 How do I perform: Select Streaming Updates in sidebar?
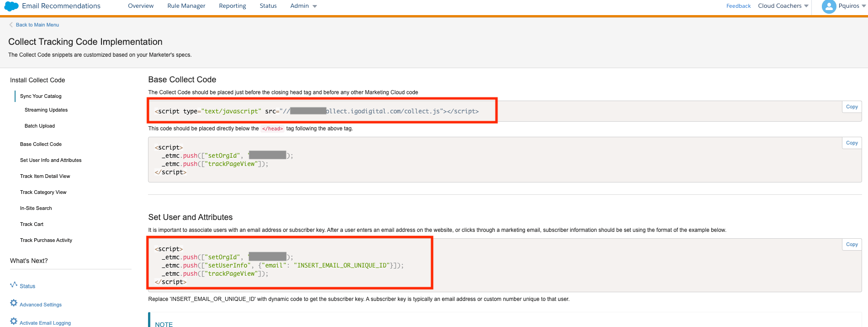click(46, 110)
